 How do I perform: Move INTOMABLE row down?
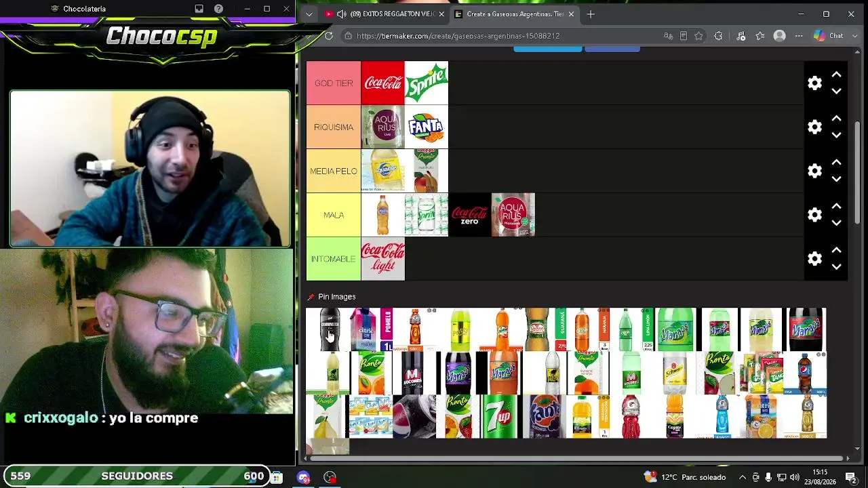pyautogui.click(x=837, y=267)
